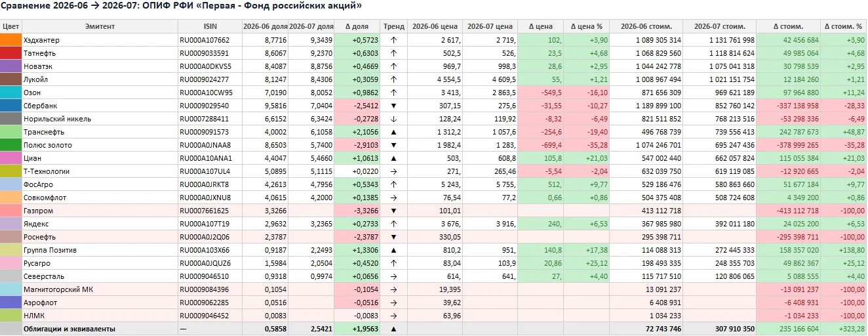Image resolution: width=868 pixels, height=336 pixels.
Task: Sort by the Эмитент column header
Action: pyautogui.click(x=100, y=26)
